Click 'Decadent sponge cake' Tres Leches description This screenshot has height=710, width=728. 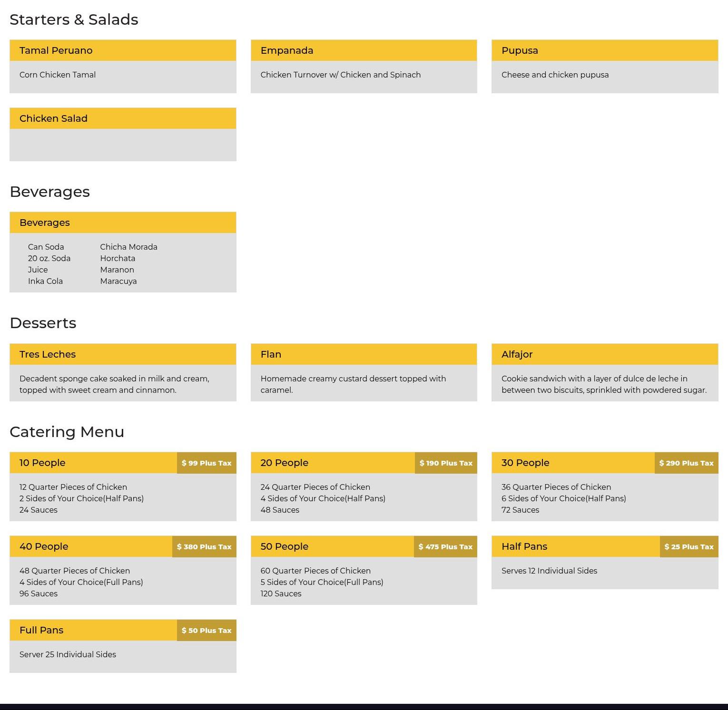(x=114, y=384)
